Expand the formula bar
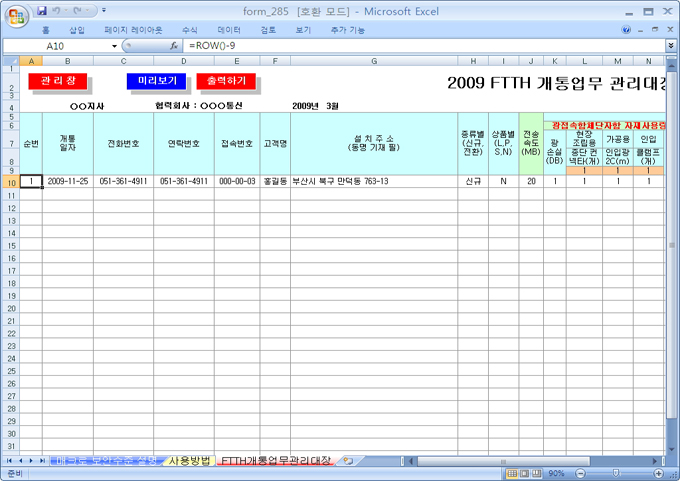 tap(670, 46)
